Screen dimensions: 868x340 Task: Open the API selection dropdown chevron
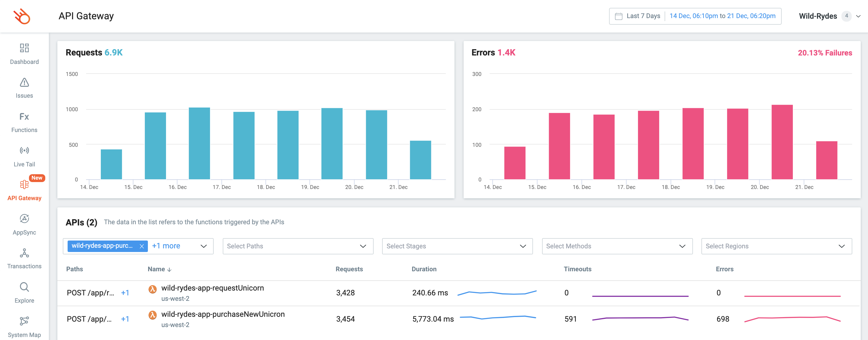pos(203,246)
